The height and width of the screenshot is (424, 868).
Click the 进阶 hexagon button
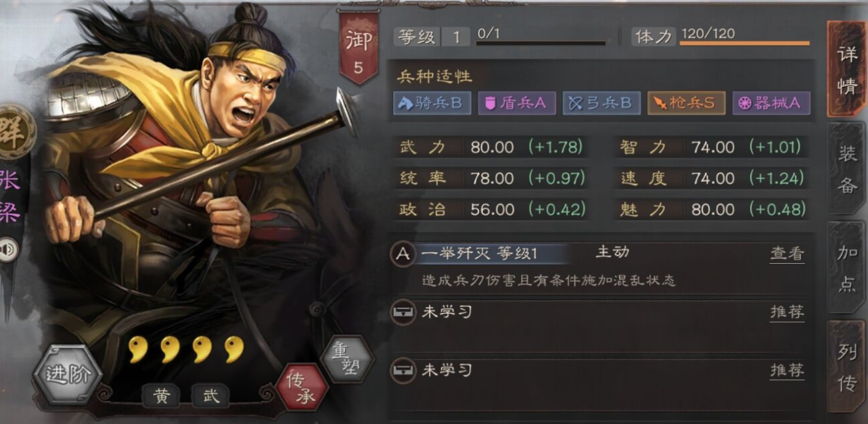(68, 374)
